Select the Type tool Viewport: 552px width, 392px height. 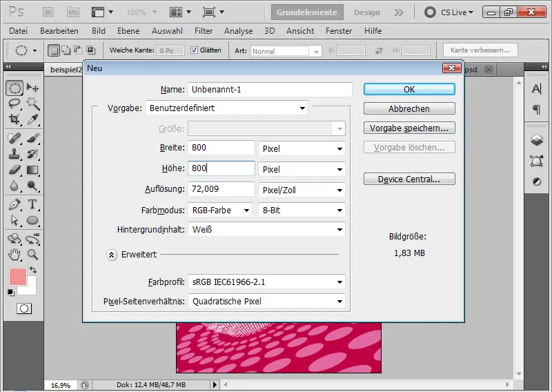tap(32, 204)
